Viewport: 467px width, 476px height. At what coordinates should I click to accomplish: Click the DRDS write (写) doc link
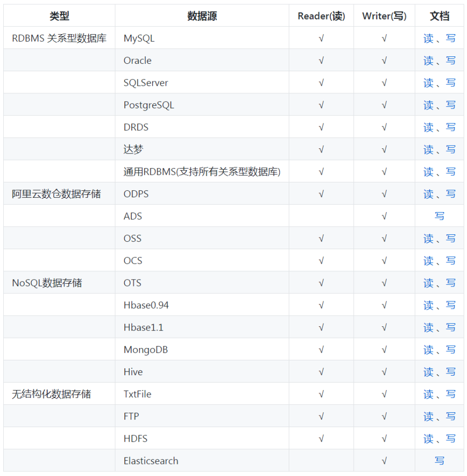click(450, 127)
